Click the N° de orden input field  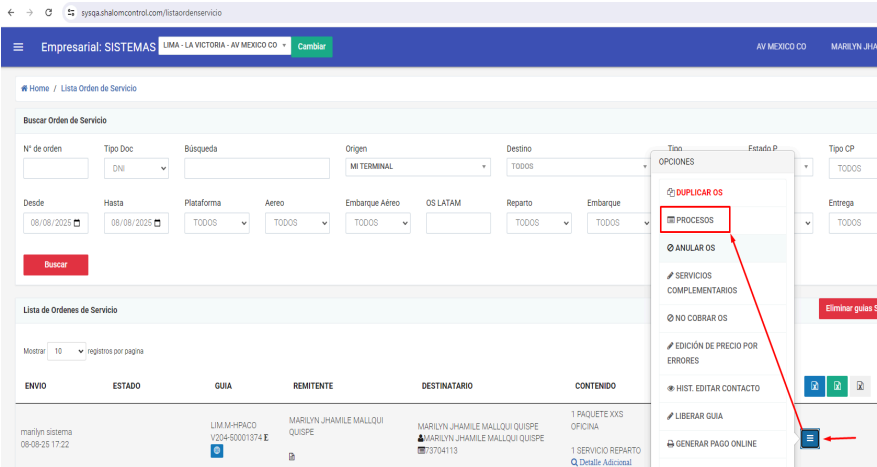click(55, 169)
